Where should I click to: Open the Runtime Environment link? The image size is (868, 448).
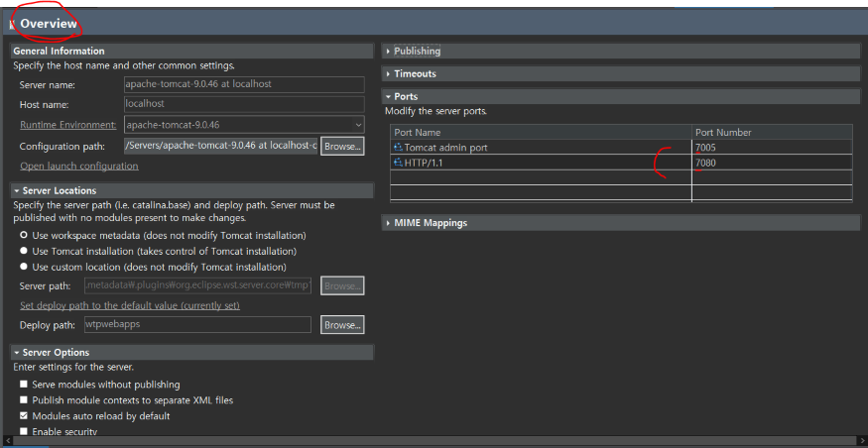coord(68,125)
